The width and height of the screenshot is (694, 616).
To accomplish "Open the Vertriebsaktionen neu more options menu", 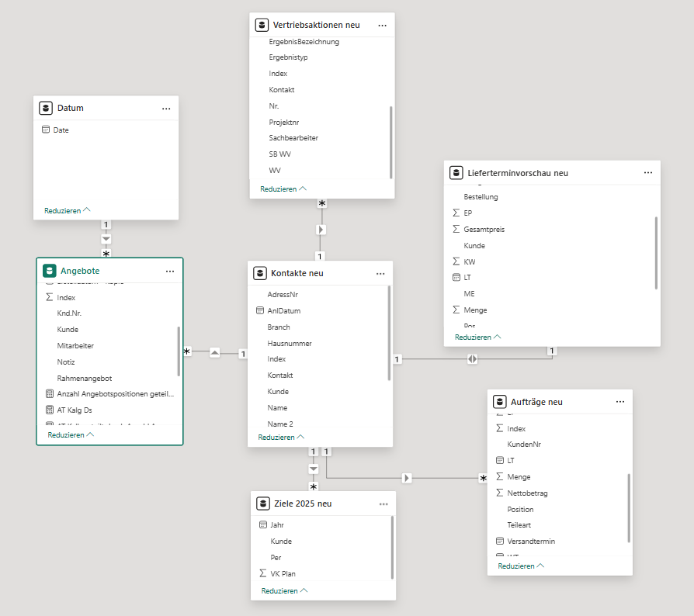I will pyautogui.click(x=382, y=25).
